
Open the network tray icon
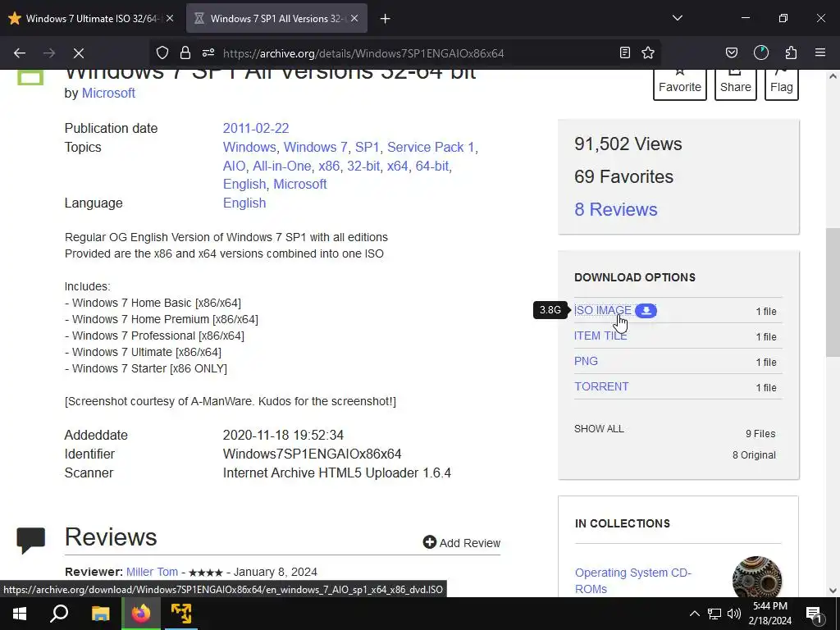click(714, 614)
